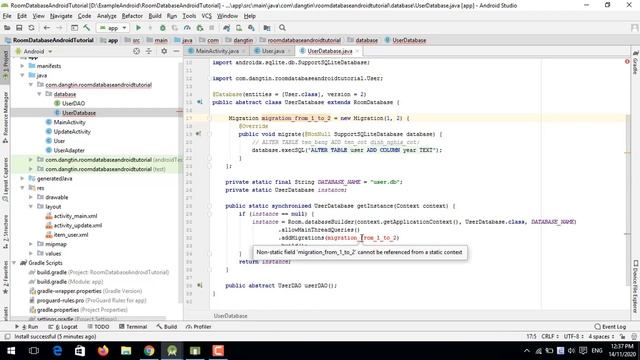
Task: Hide the Project panel with minus icon
Action: 176,51
